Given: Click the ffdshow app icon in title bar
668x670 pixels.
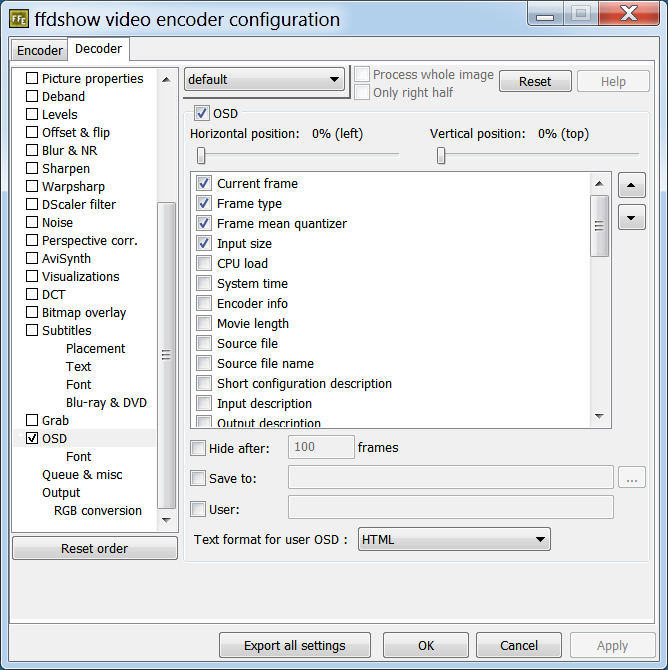Looking at the screenshot, I should coord(19,19).
